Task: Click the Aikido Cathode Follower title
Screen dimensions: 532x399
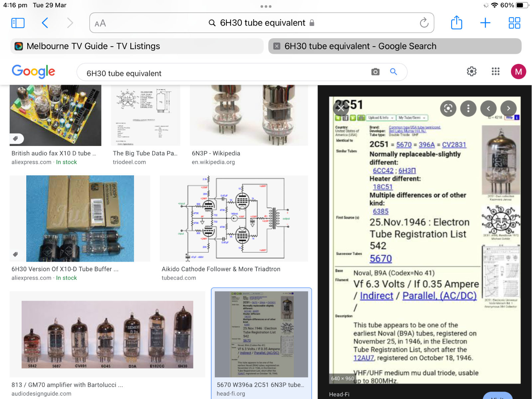Action: [221, 269]
